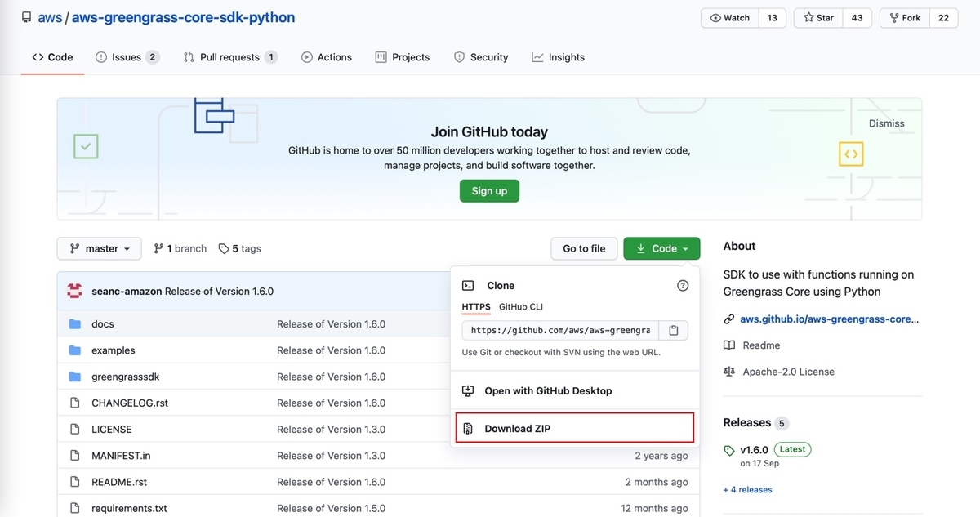Click the CHANGELOG.rst file icon

point(75,403)
